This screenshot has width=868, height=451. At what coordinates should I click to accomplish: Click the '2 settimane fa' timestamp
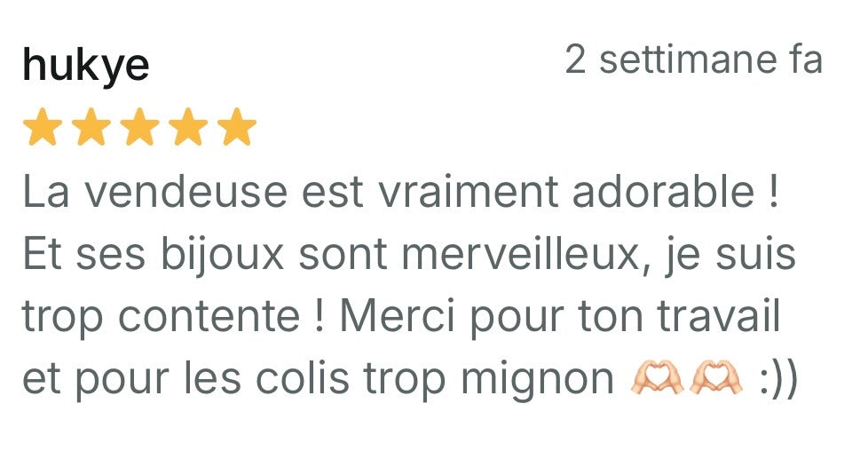[694, 59]
